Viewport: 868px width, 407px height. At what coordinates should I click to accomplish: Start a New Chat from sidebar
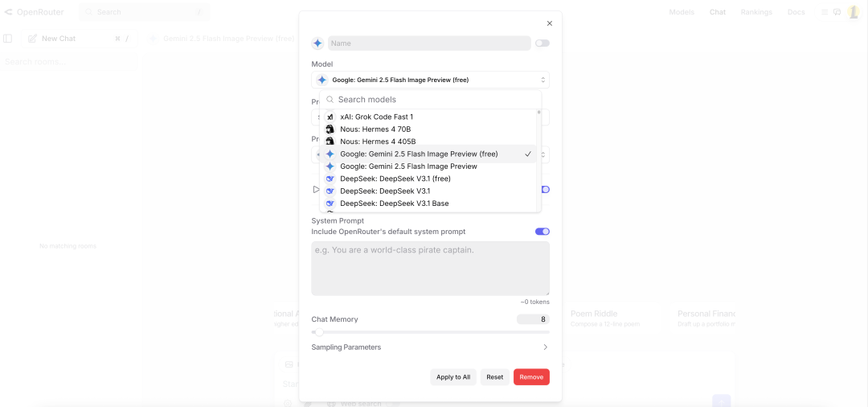79,39
